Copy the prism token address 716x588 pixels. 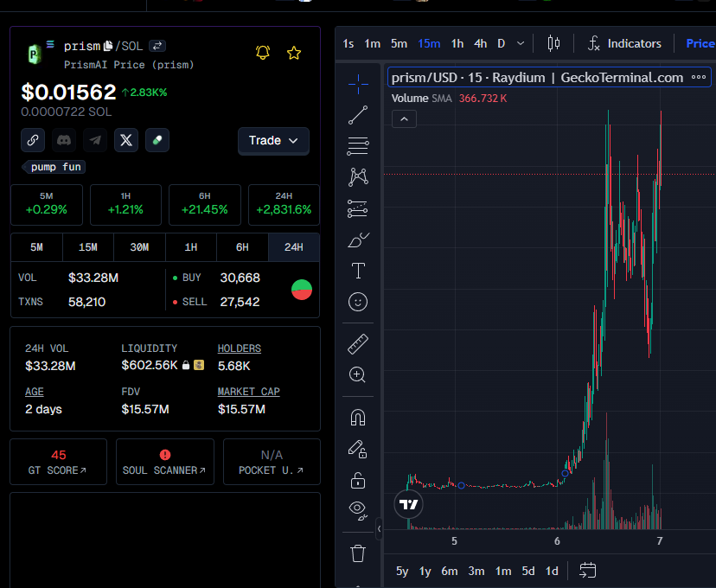click(108, 46)
